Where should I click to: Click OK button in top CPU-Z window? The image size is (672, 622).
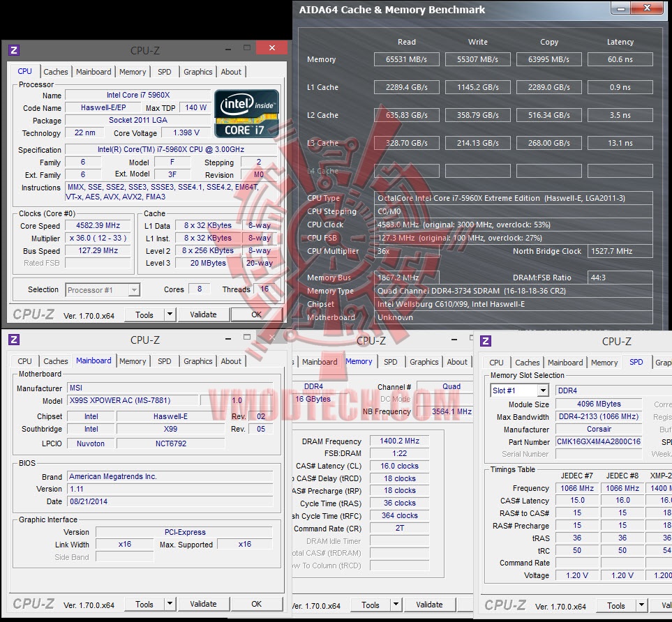coord(256,314)
